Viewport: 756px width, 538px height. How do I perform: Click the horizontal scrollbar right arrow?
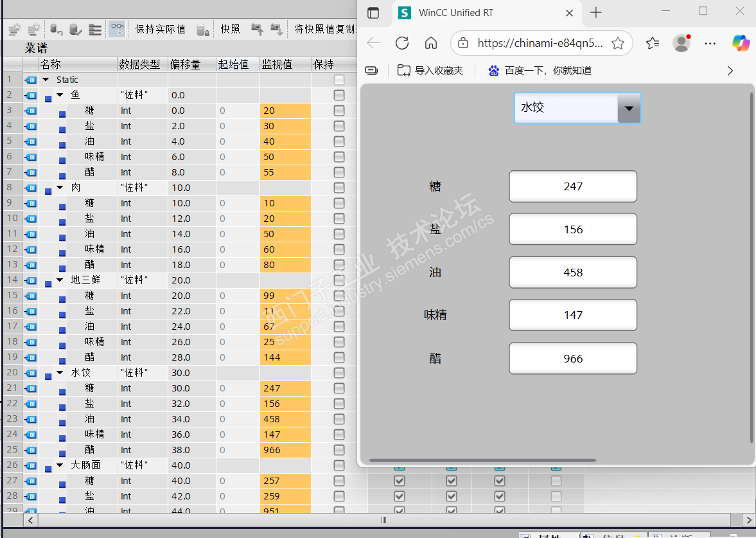(x=749, y=520)
